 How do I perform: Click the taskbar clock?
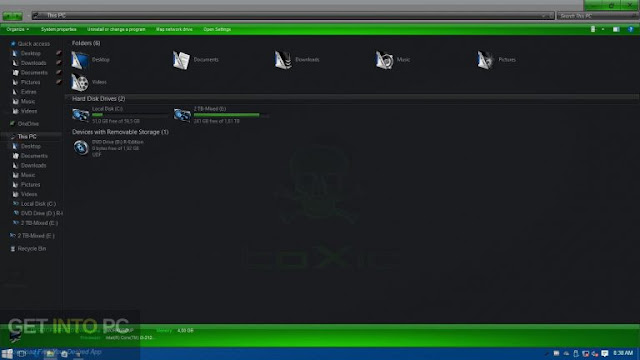point(623,353)
